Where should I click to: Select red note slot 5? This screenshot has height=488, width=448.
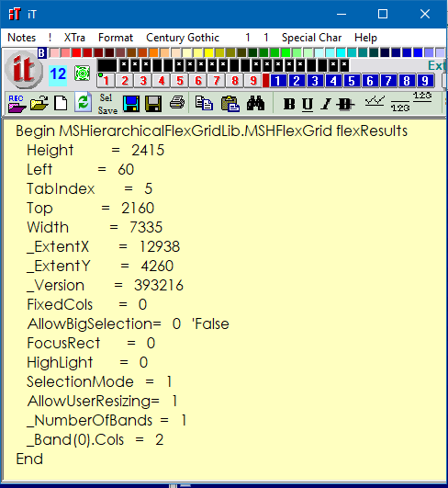179,81
